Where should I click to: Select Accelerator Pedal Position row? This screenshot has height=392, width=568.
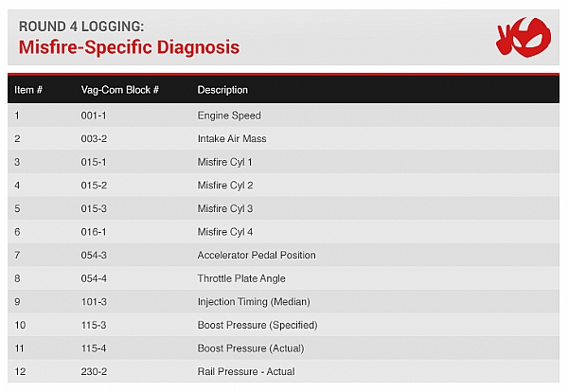coord(257,256)
